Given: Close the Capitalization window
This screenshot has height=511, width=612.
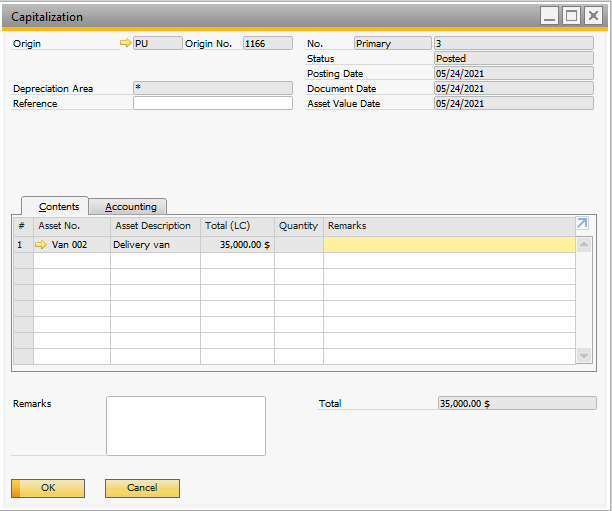Looking at the screenshot, I should tap(593, 16).
